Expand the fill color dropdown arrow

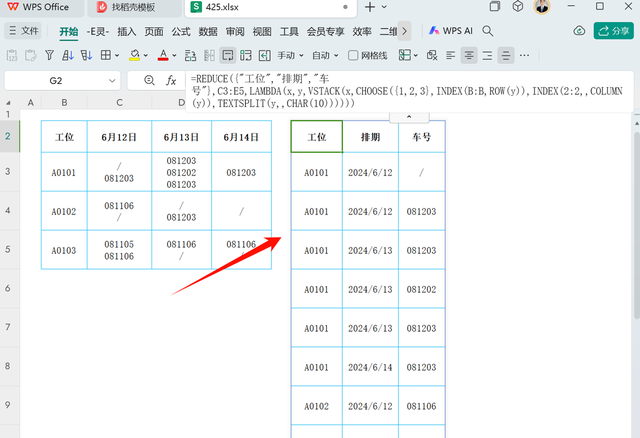[146, 56]
